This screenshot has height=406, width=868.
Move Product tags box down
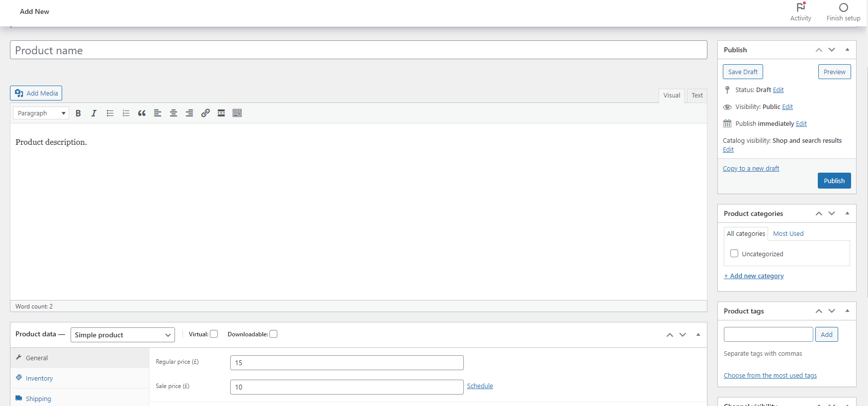coord(832,311)
